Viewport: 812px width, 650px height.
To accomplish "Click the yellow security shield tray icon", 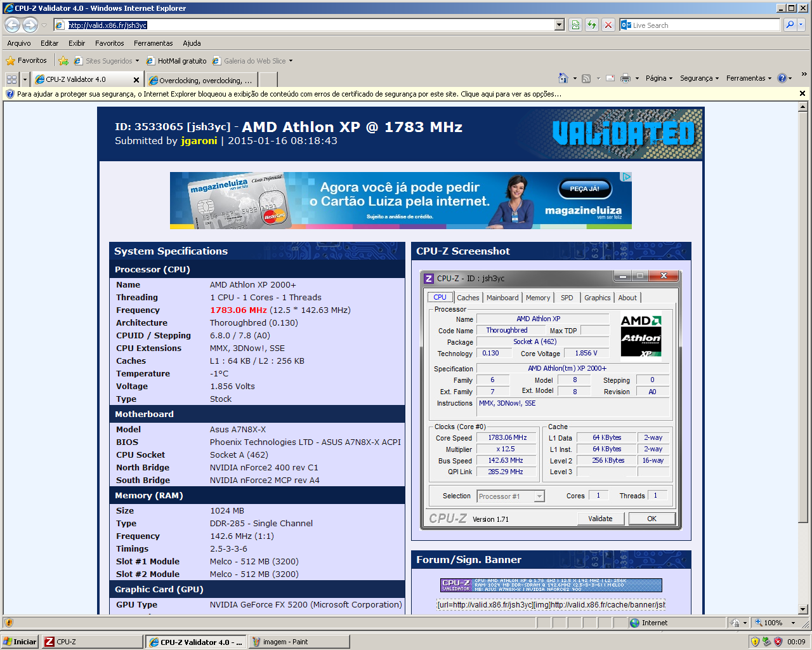I will click(755, 642).
